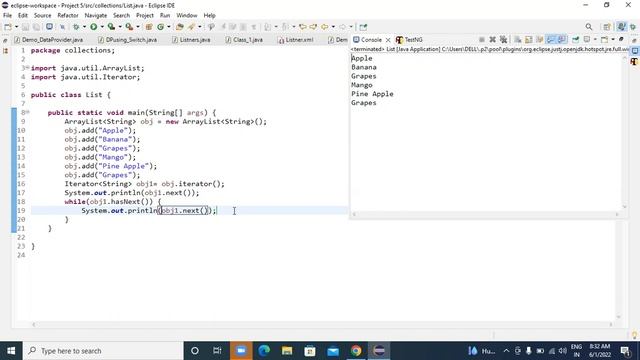Open File Explorer from taskbar
The width and height of the screenshot is (640, 360).
click(x=287, y=351)
